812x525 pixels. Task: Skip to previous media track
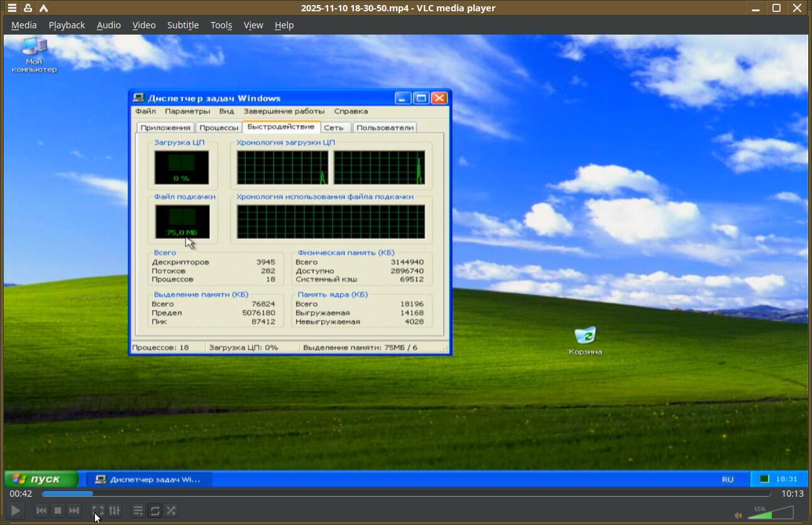41,511
